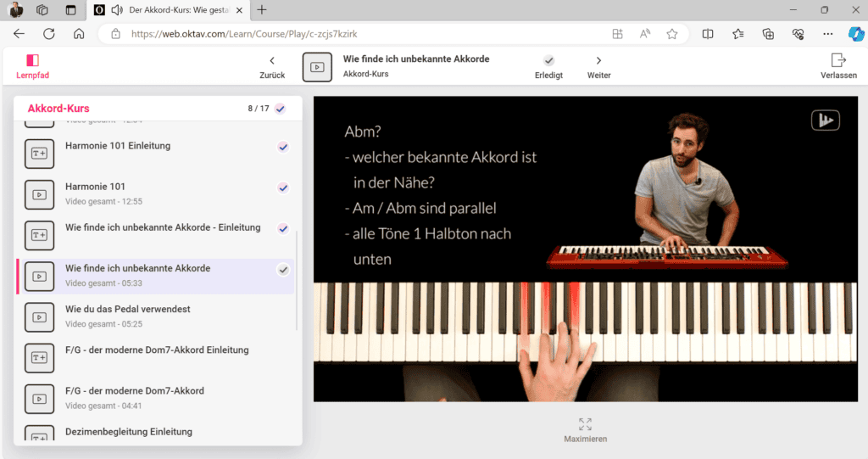Click the favorites star in address bar
868x459 pixels.
[671, 34]
